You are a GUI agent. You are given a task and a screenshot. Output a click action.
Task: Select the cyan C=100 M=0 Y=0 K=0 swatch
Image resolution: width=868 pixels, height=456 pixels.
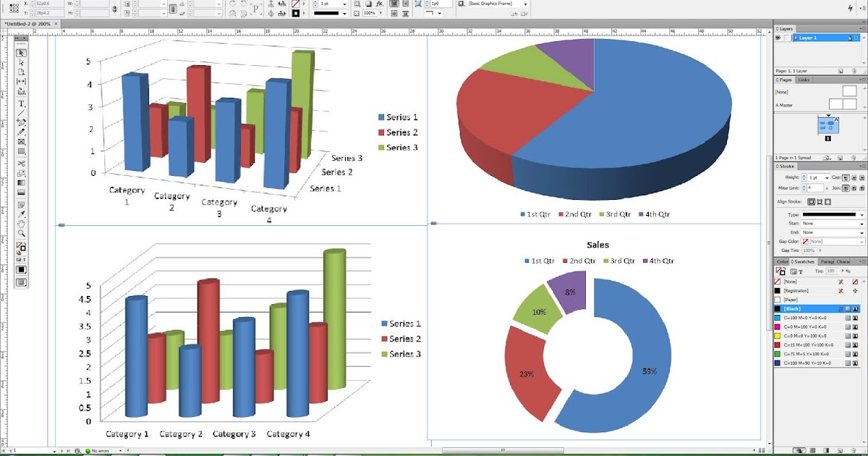tap(803, 318)
